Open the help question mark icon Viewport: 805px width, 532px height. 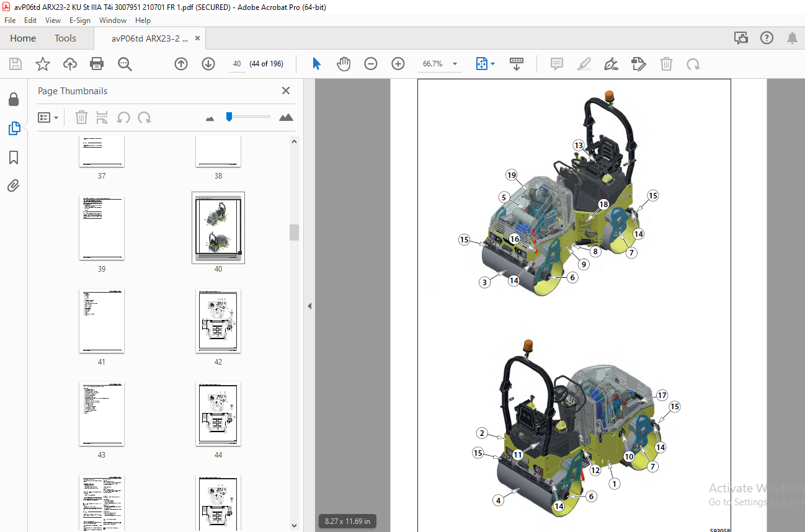pos(767,38)
